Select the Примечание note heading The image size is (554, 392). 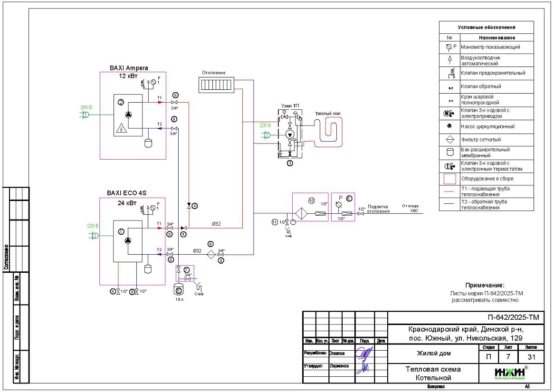coord(484,285)
